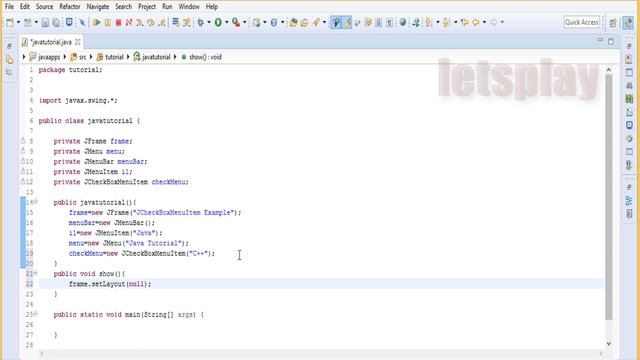Click the New Java Package icon
Image resolution: width=640 pixels, height=360 pixels.
pyautogui.click(x=256, y=22)
